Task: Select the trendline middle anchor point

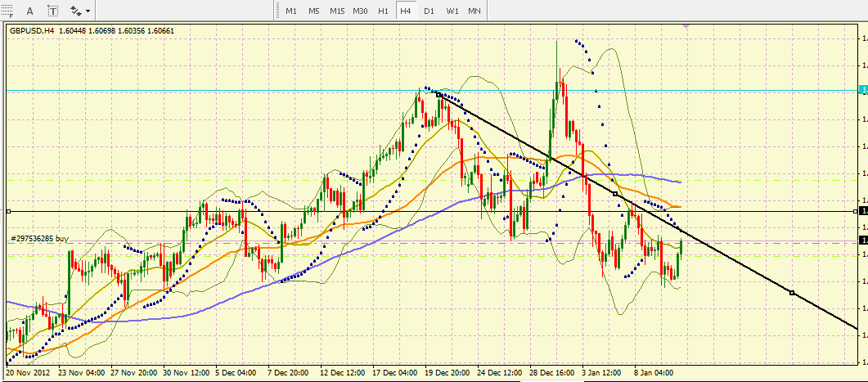Action: [x=615, y=194]
